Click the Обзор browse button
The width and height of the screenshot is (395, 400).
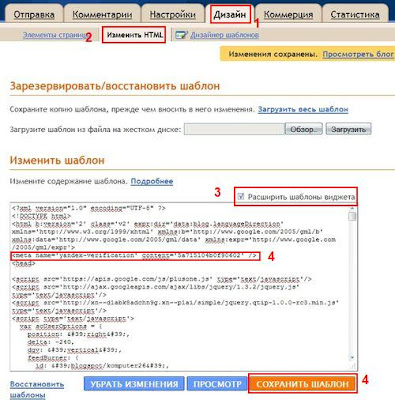pyautogui.click(x=304, y=129)
